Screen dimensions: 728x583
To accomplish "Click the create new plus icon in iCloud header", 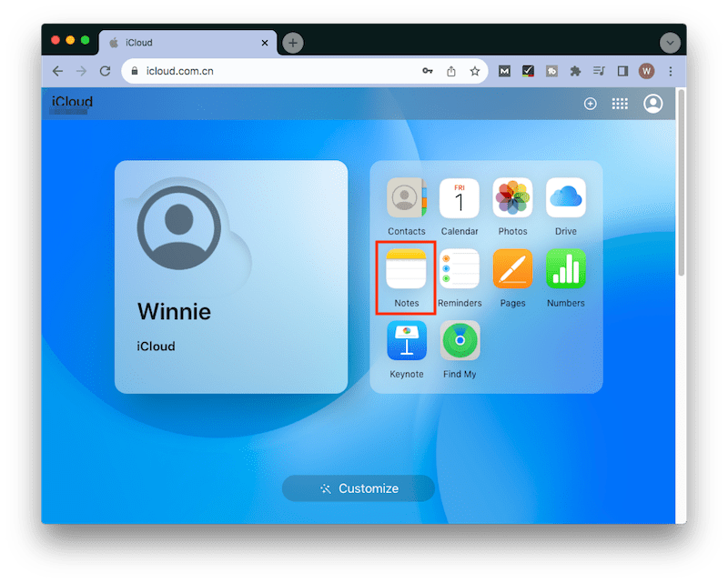I will (x=590, y=104).
